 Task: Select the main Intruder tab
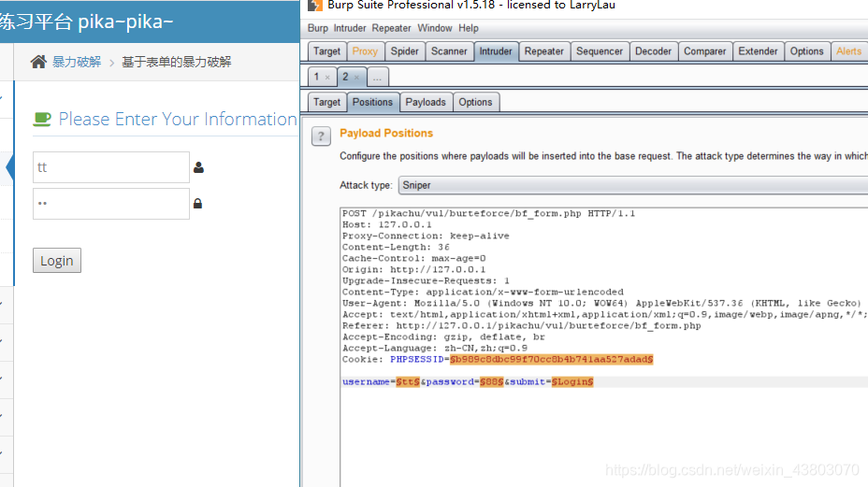(496, 51)
